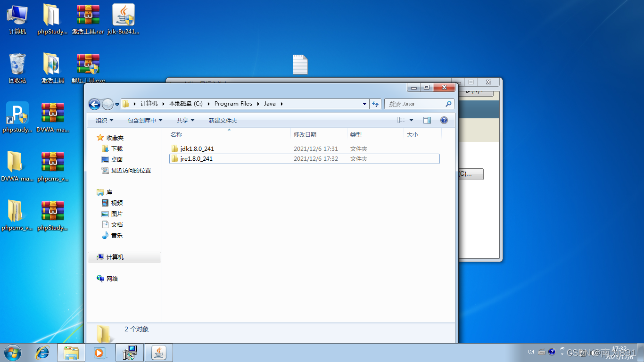Switch to the installer taskbar button
644x362 pixels.
(130, 353)
